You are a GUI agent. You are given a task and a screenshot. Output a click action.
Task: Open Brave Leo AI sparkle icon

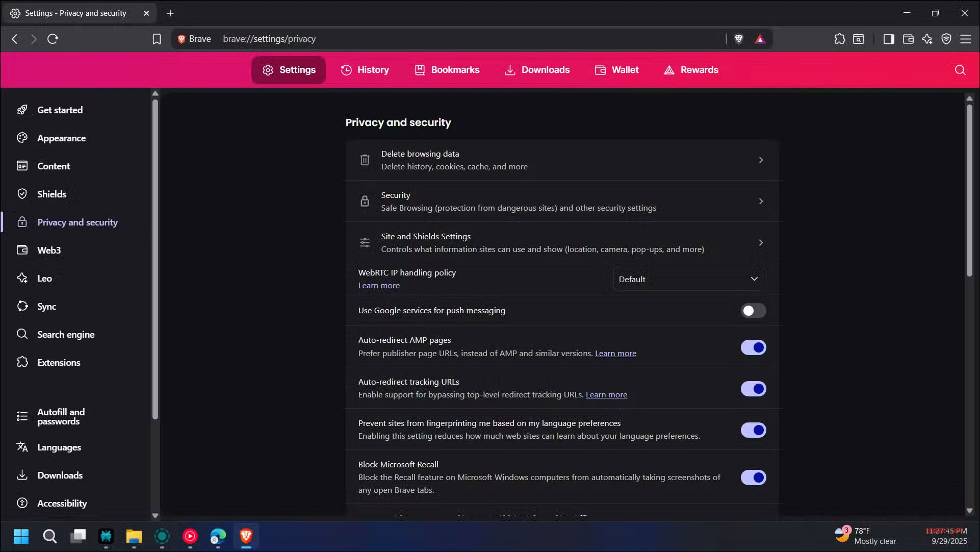(x=927, y=39)
